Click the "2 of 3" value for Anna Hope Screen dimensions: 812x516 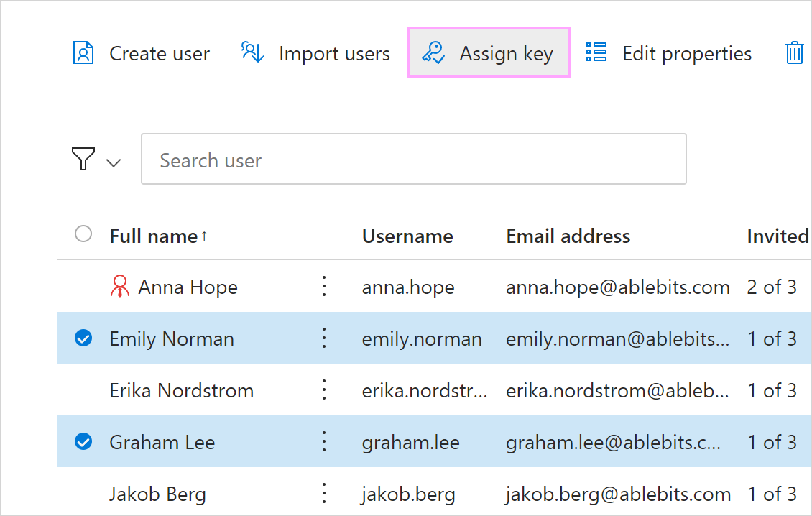coord(772,287)
